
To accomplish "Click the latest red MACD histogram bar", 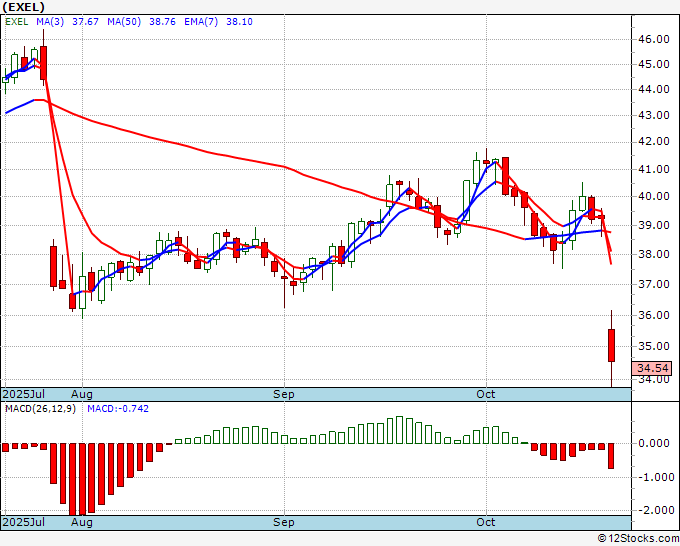I will (611, 456).
